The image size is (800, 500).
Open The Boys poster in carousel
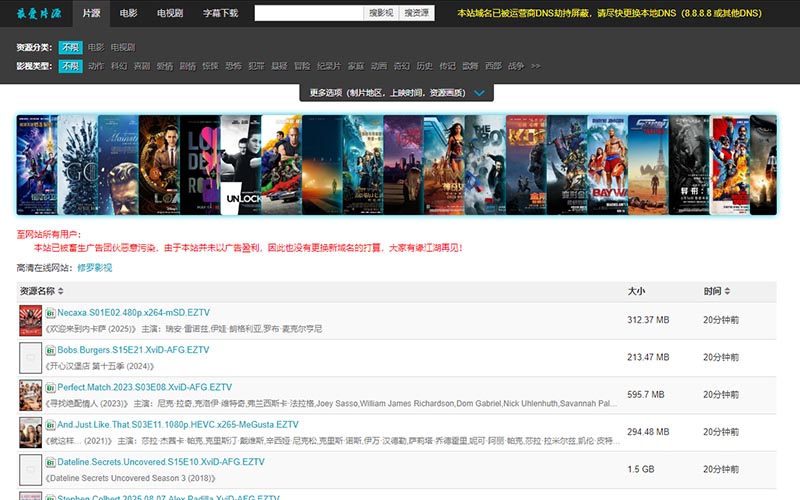pos(485,165)
